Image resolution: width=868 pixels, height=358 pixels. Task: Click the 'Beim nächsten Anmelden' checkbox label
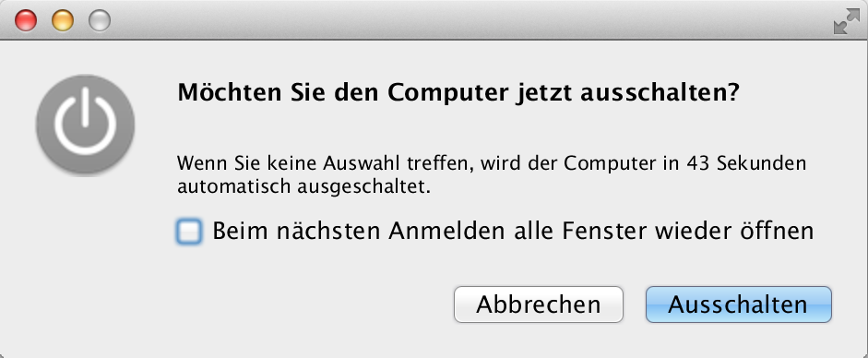(513, 232)
